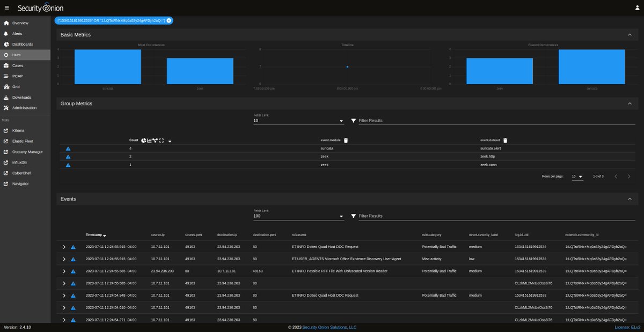The height and width of the screenshot is (332, 644).
Task: Open Rows per page dropdown
Action: (577, 176)
